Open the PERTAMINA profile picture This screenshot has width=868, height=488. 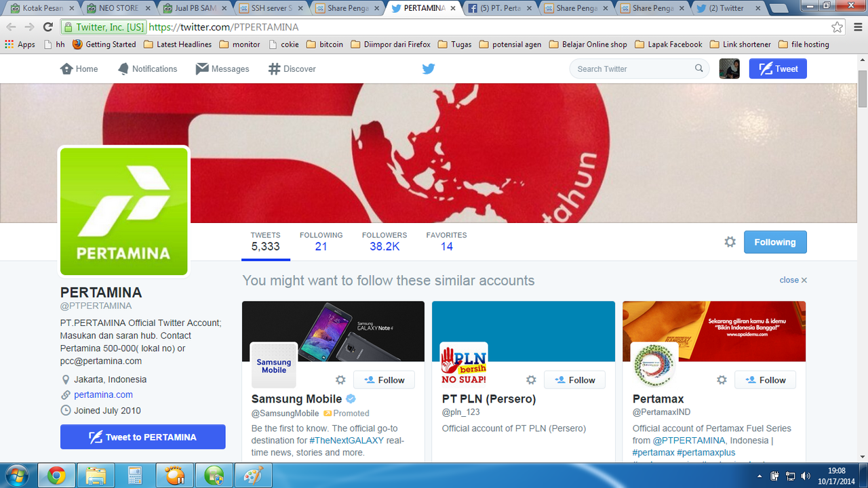[x=124, y=211]
